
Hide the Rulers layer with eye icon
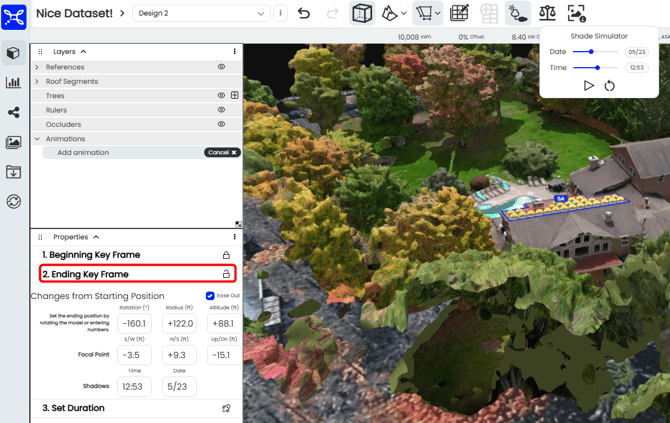pos(221,110)
